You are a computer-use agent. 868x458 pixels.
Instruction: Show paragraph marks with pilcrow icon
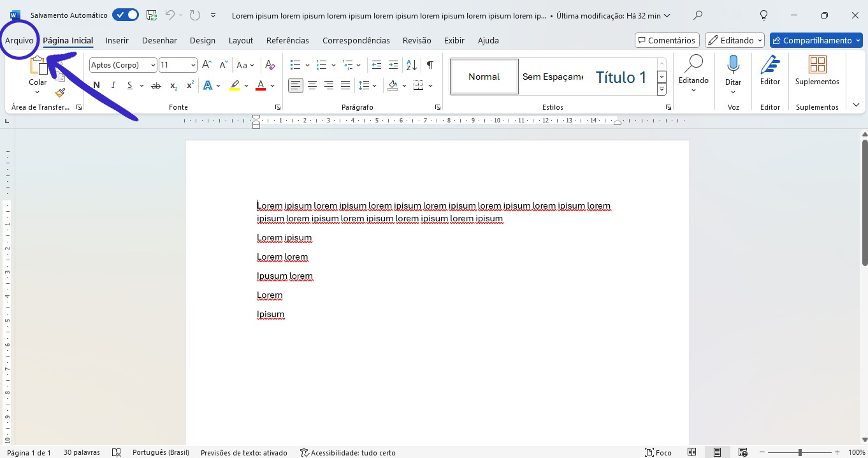(430, 65)
